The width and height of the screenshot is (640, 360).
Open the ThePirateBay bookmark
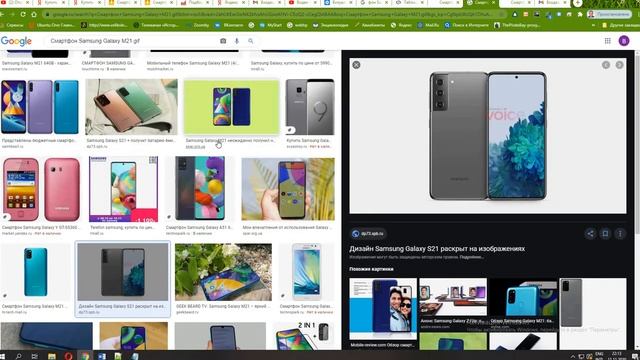518,25
